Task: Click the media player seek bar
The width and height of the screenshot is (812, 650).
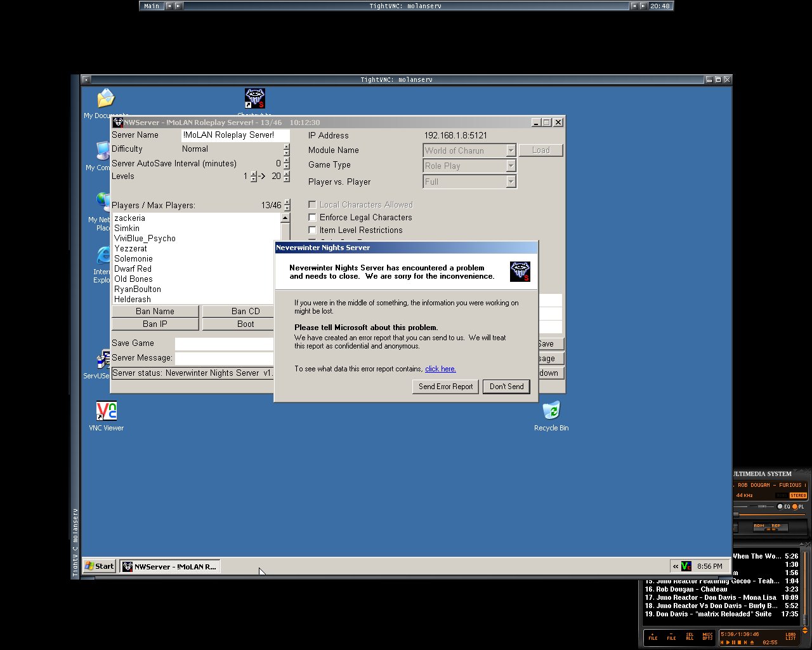Action: [769, 515]
